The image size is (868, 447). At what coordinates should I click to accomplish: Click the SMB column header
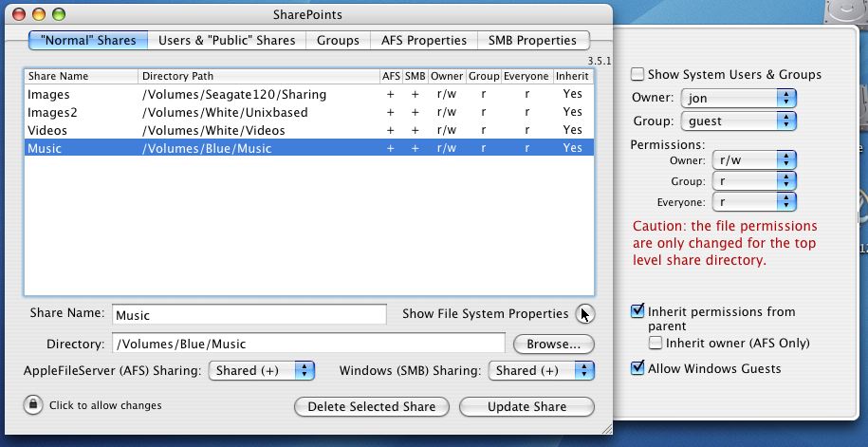pyautogui.click(x=416, y=76)
